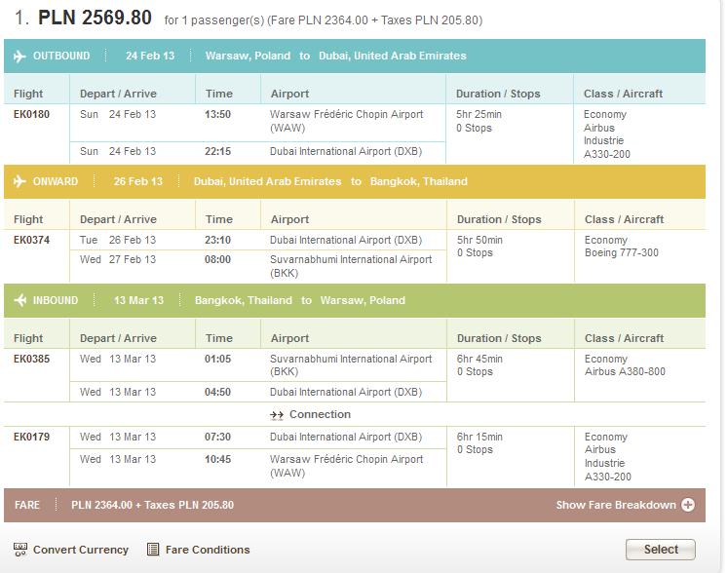Click flight number EK0385
The image size is (728, 573).
coord(31,359)
